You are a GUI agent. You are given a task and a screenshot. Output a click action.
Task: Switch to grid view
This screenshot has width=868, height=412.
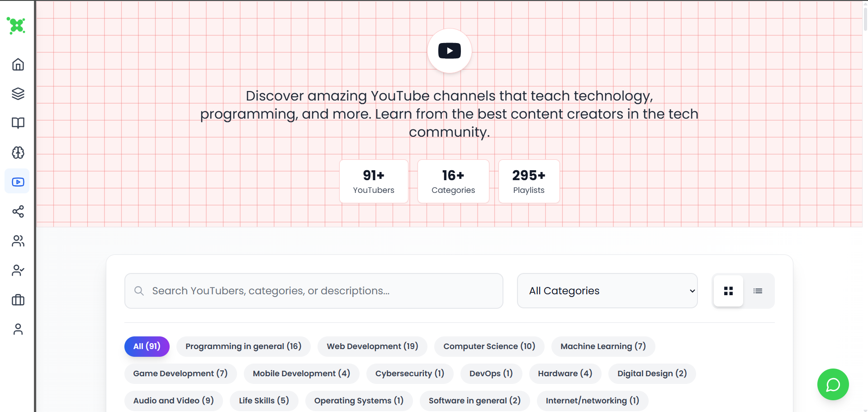[x=728, y=291]
